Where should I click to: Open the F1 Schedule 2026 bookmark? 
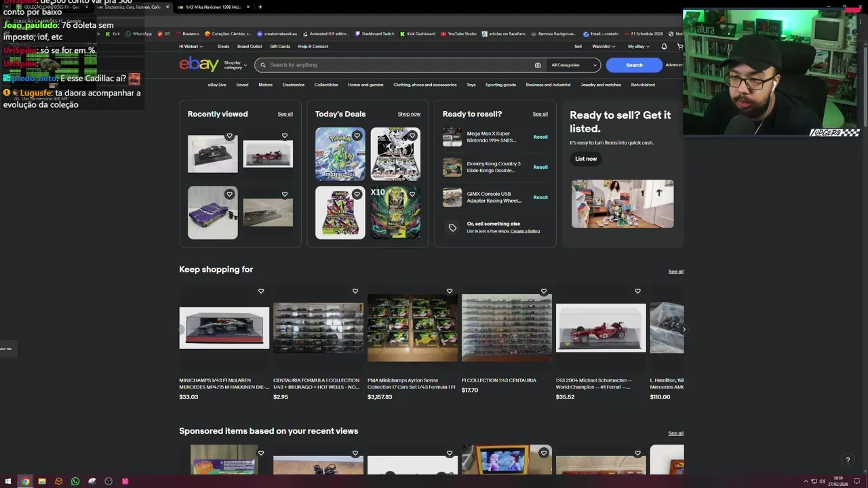[x=644, y=33]
